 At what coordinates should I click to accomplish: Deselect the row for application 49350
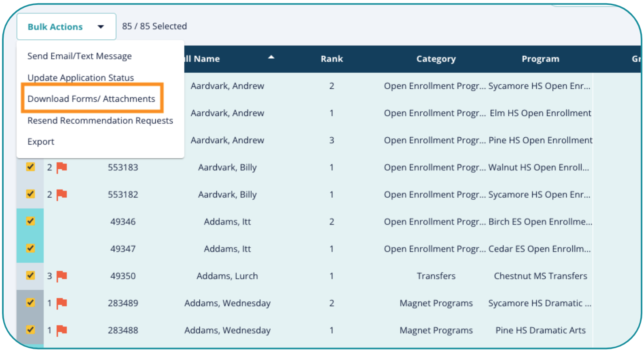[30, 275]
